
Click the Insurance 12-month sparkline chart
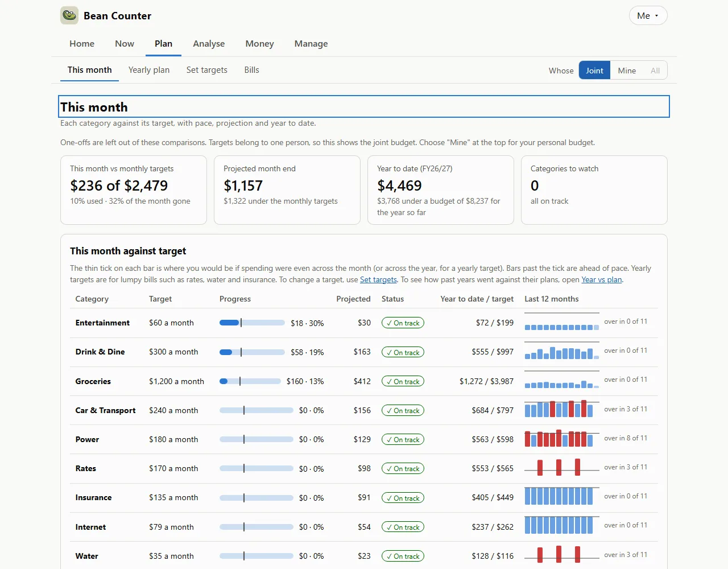tap(562, 496)
